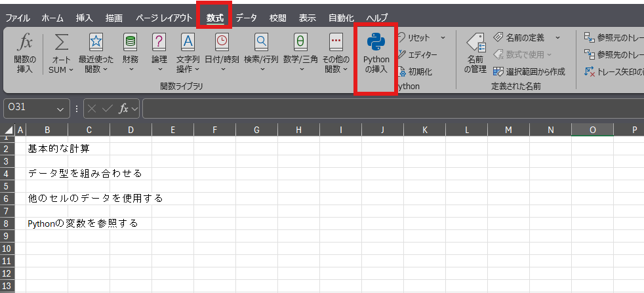Switch to the 校閲 tab
Viewport: 644px width, 293px height.
point(278,18)
